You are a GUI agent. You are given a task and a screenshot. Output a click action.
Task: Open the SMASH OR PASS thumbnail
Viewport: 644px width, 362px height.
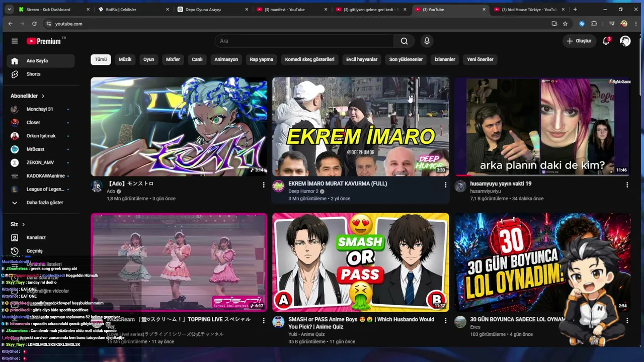click(x=361, y=262)
